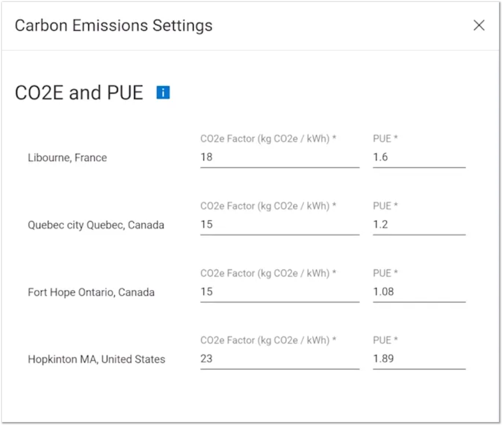
Task: Select the Quebec city CO2e Factor field
Action: click(281, 225)
